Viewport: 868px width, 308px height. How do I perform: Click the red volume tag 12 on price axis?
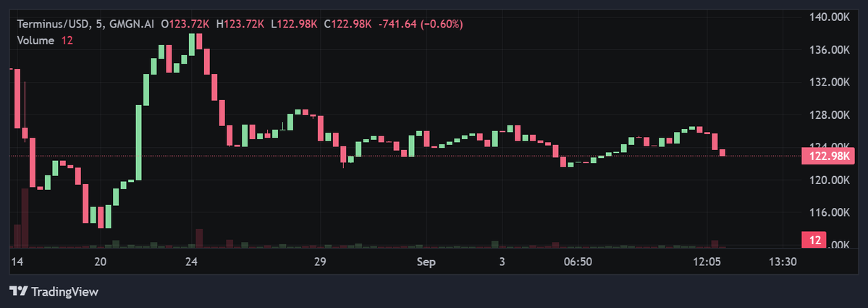tap(816, 240)
